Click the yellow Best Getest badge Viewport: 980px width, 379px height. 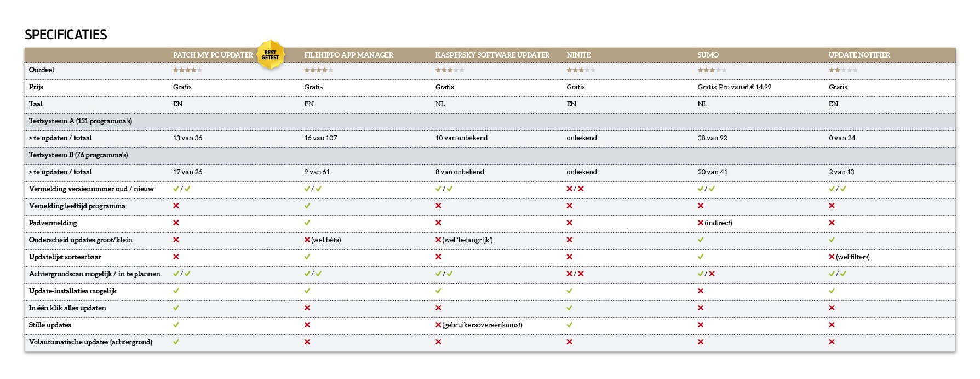(270, 55)
